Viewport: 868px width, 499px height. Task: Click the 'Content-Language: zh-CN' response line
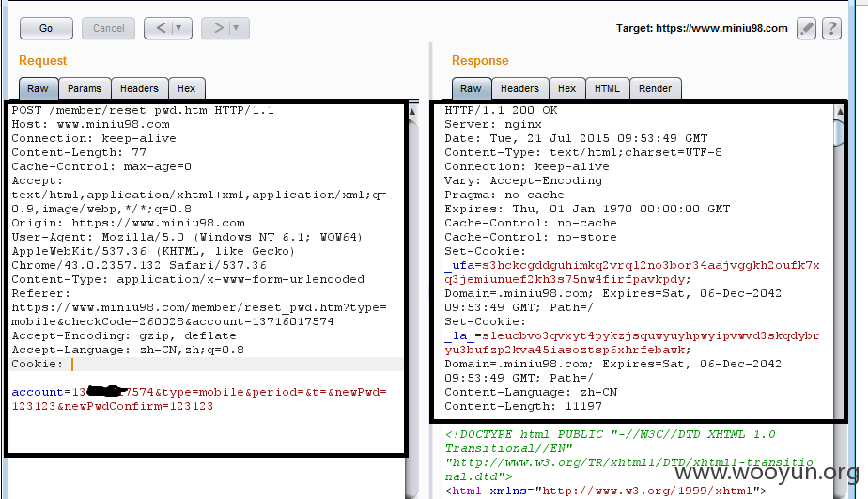click(531, 392)
